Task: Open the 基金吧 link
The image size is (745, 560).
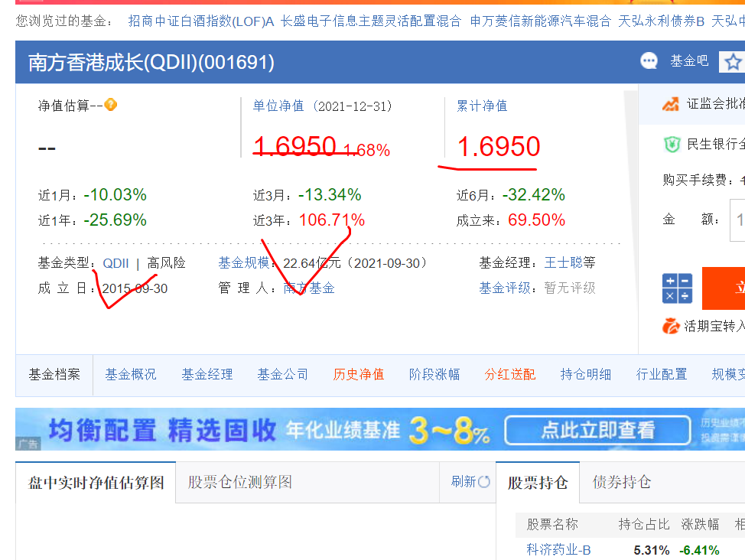Action: tap(689, 61)
